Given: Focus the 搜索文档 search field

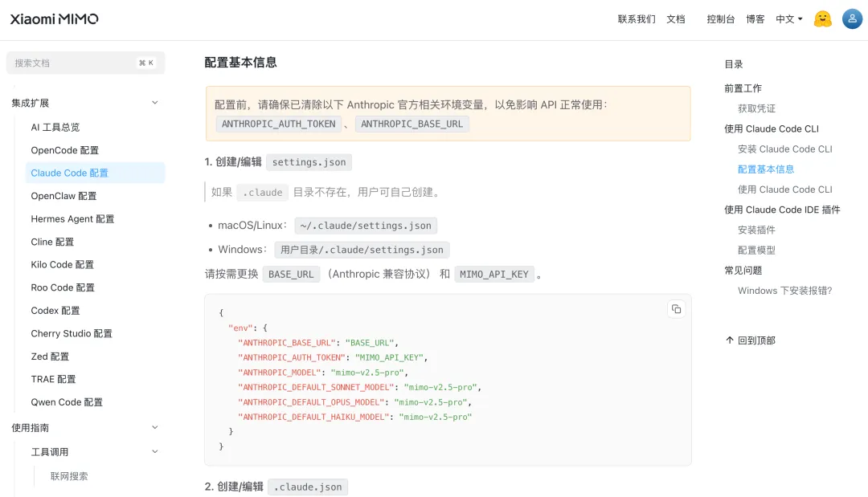Looking at the screenshot, I should pyautogui.click(x=72, y=63).
